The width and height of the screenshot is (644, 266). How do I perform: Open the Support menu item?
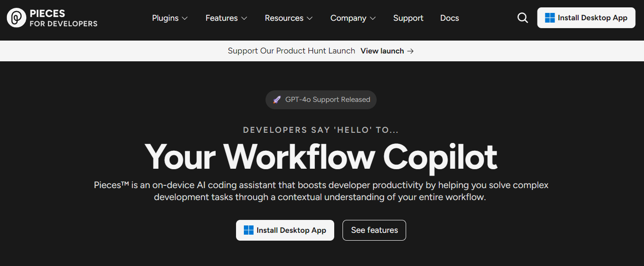click(408, 18)
